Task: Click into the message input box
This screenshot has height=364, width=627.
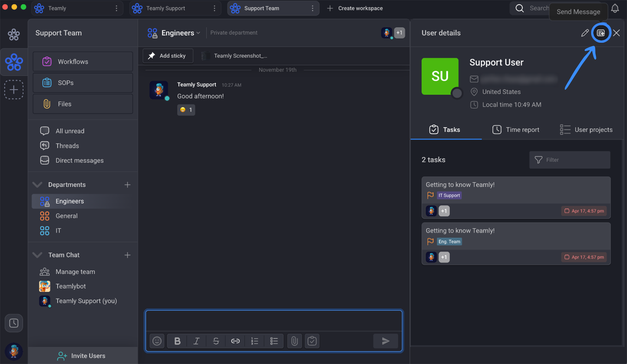Action: 274,321
